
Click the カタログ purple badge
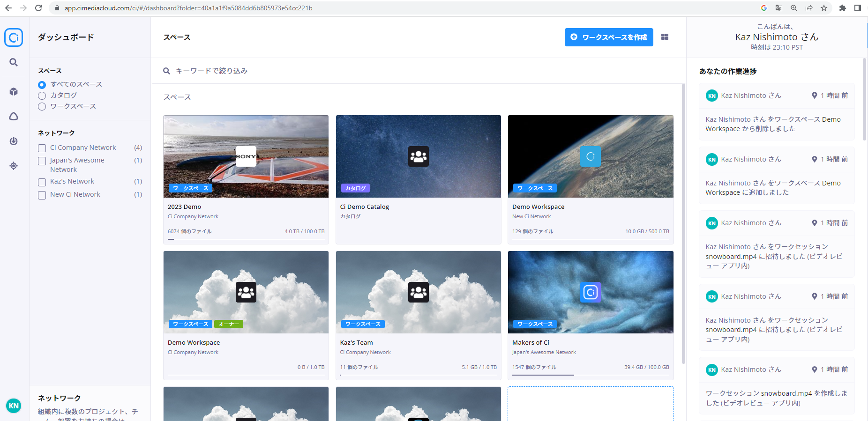click(355, 188)
